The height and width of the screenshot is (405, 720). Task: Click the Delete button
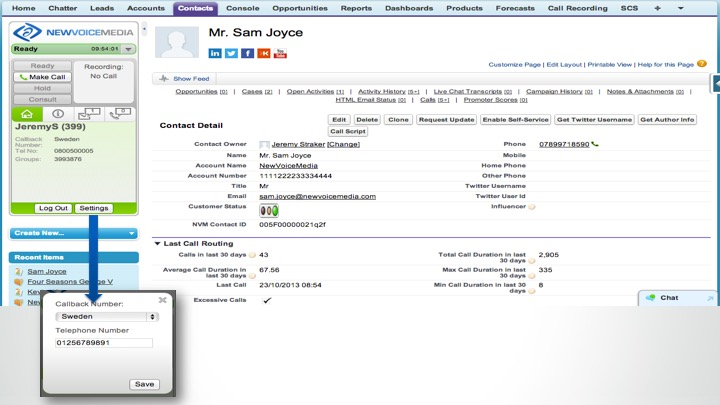click(x=367, y=119)
